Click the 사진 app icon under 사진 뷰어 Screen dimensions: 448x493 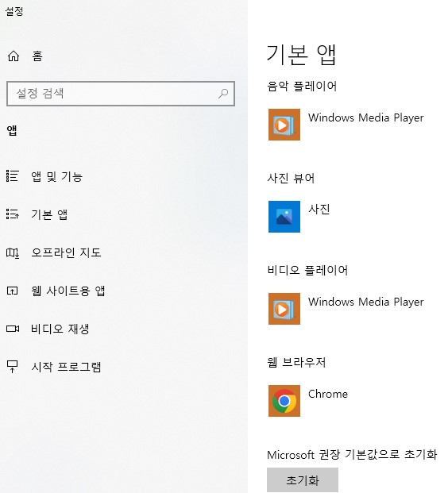click(x=284, y=217)
